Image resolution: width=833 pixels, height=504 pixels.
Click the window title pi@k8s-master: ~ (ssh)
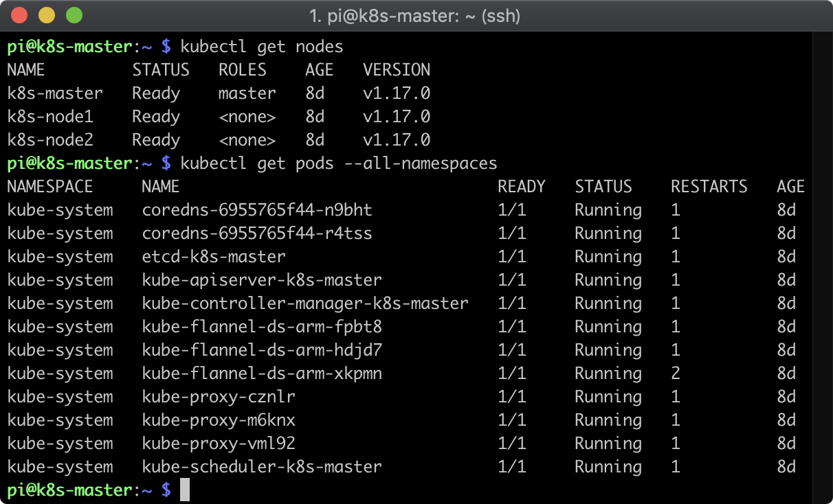(x=415, y=16)
